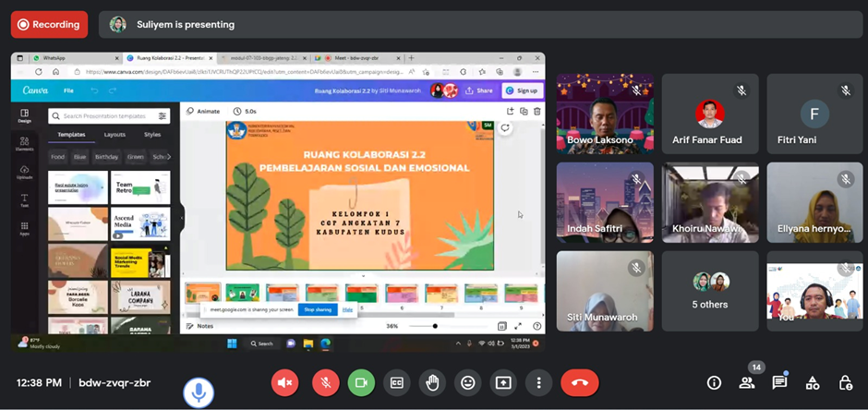The image size is (868, 410).
Task: Open Notes at bottom of Canva
Action: [x=199, y=326]
